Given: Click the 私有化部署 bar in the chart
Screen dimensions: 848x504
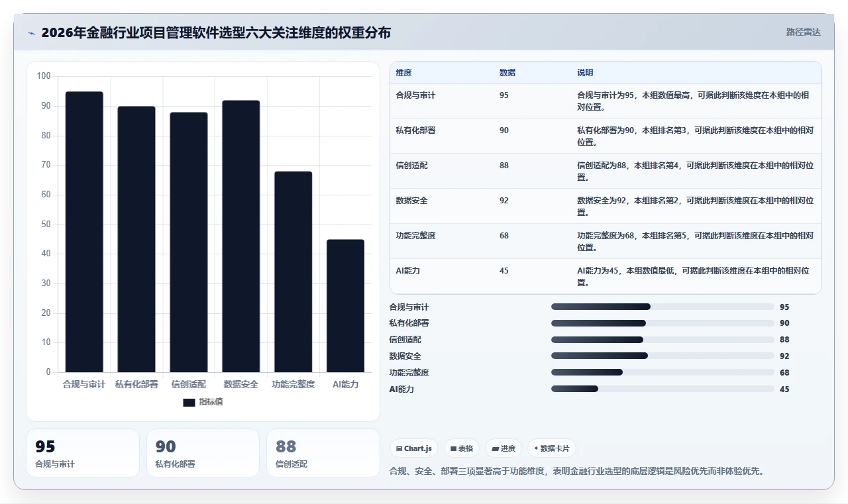Looking at the screenshot, I should [x=136, y=239].
